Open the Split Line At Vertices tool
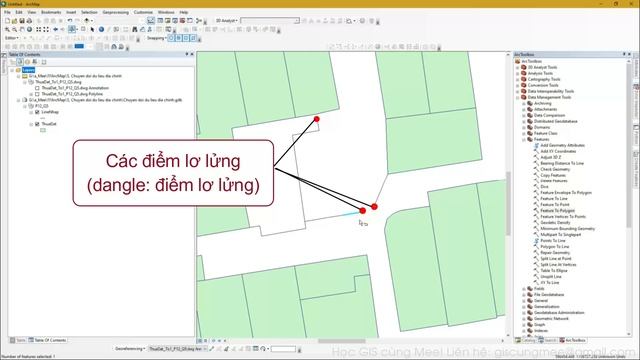This screenshot has width=640, height=360. click(x=558, y=265)
